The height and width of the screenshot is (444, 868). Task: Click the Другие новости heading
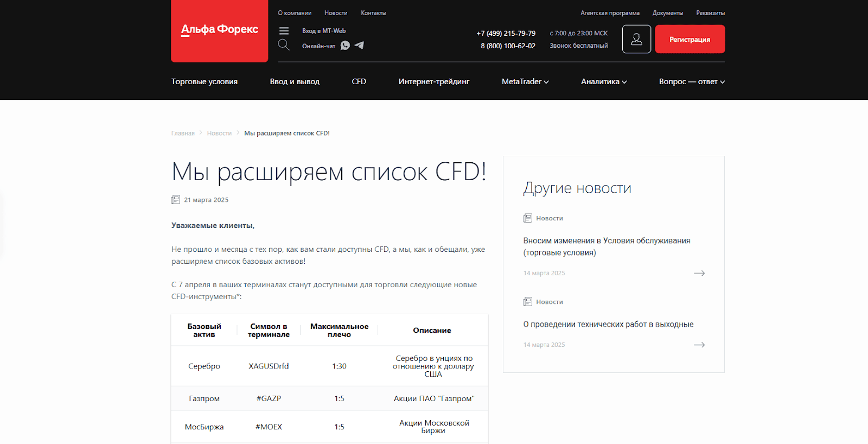pos(577,188)
